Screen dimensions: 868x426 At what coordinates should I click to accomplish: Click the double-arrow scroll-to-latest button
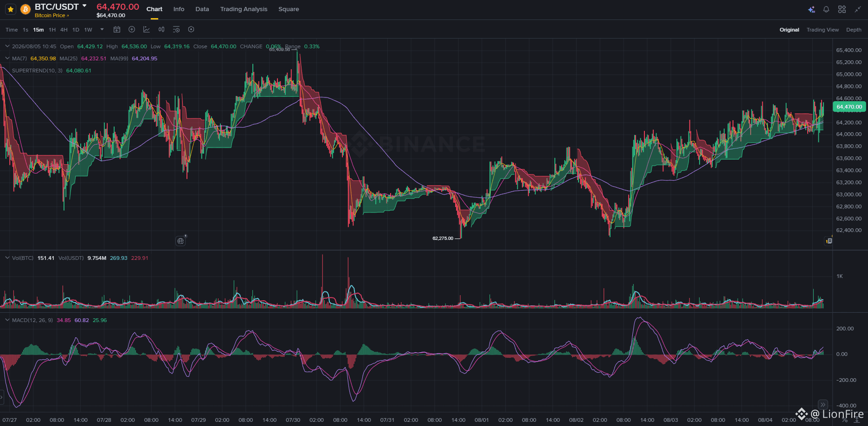tap(823, 405)
